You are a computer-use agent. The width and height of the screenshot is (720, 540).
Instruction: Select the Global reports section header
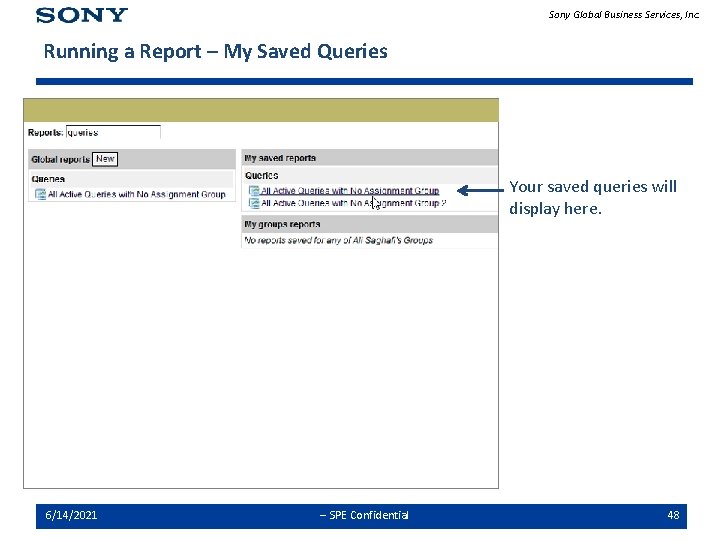pyautogui.click(x=132, y=159)
